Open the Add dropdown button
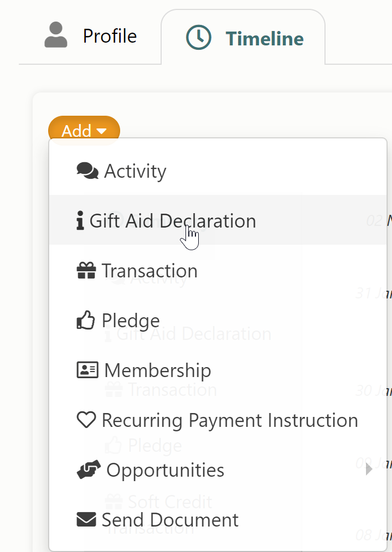Screen dimensions: 392x552 coord(84,131)
